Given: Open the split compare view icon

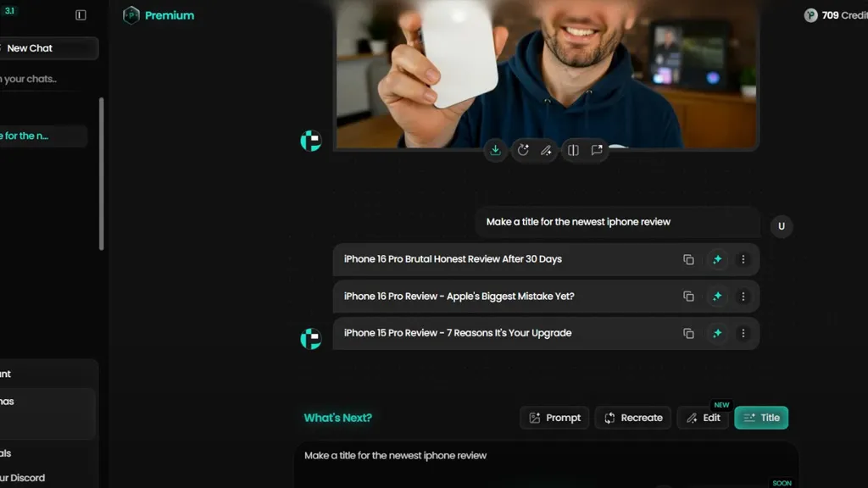Looking at the screenshot, I should coord(573,150).
